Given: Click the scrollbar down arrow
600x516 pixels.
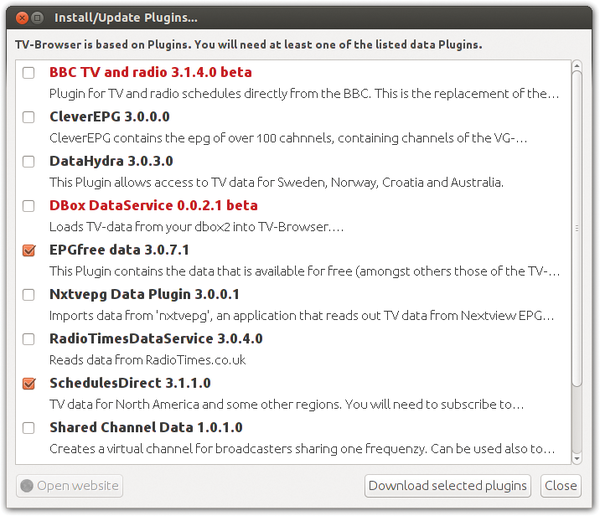Looking at the screenshot, I should (577, 458).
